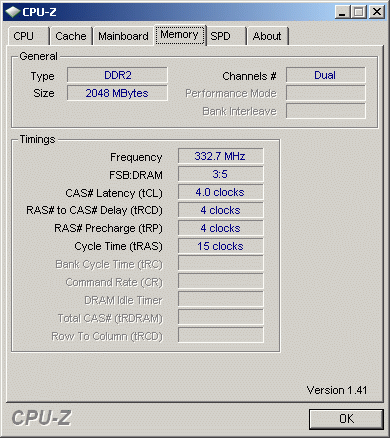Open the Cache tab
Viewport: 390px width, 438px height.
click(71, 36)
